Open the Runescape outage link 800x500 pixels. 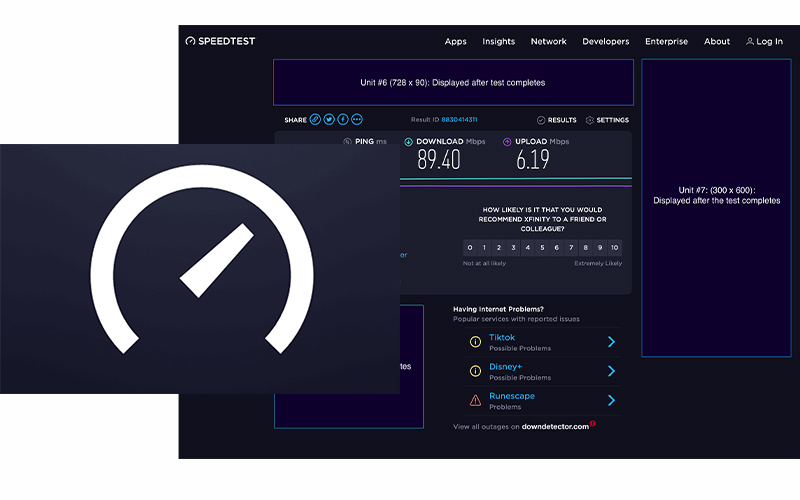pos(512,396)
